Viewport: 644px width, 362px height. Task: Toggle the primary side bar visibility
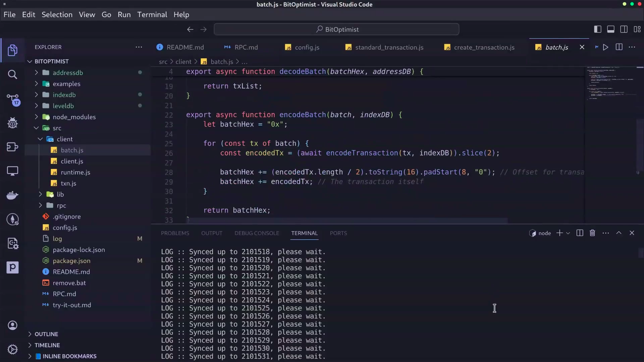597,29
